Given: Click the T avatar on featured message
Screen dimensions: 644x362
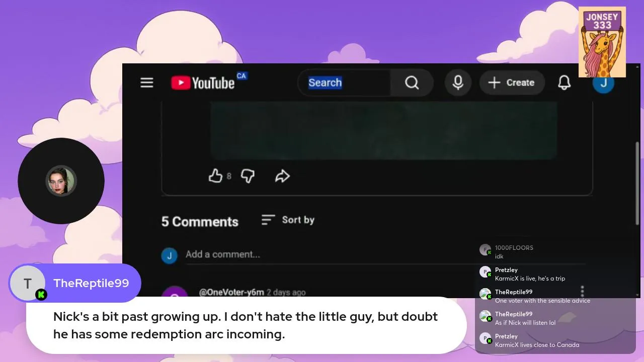Looking at the screenshot, I should [x=28, y=284].
